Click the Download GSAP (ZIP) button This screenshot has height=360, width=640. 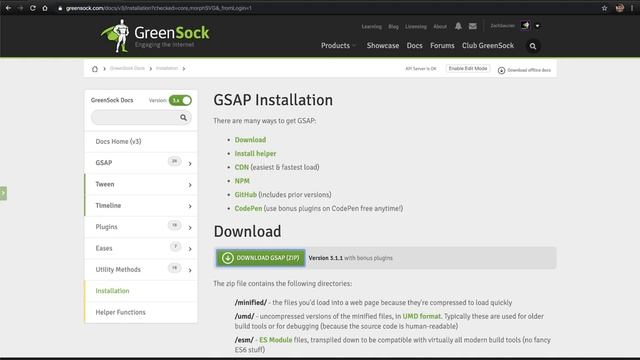click(260, 258)
